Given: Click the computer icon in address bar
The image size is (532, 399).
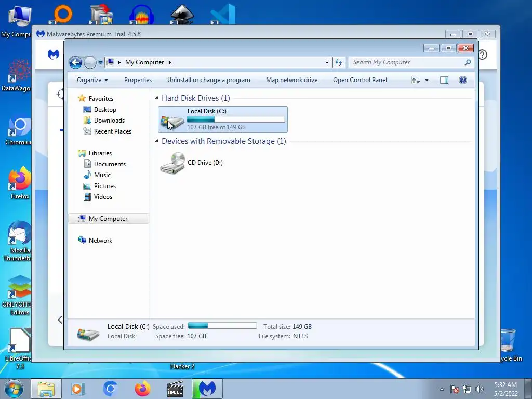Looking at the screenshot, I should (x=110, y=62).
